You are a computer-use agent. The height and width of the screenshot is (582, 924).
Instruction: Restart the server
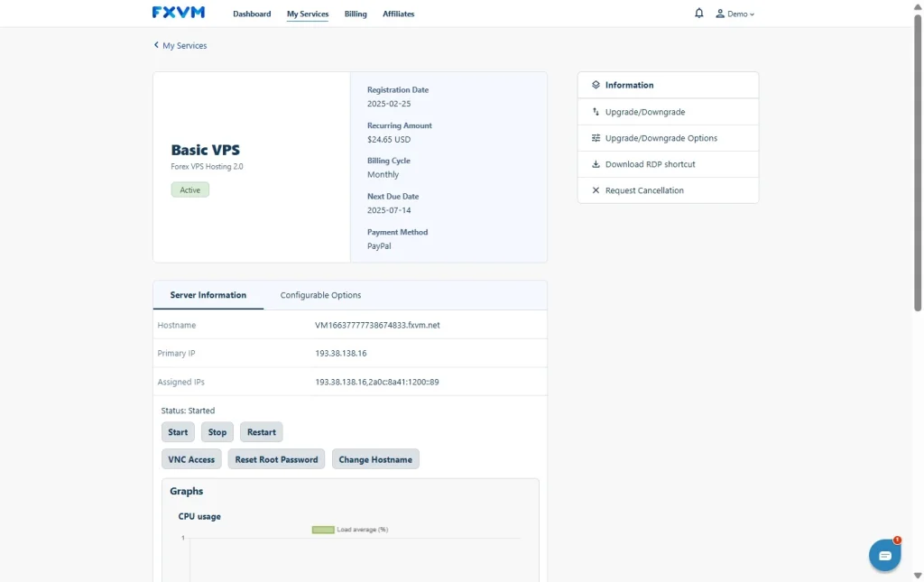click(x=261, y=432)
